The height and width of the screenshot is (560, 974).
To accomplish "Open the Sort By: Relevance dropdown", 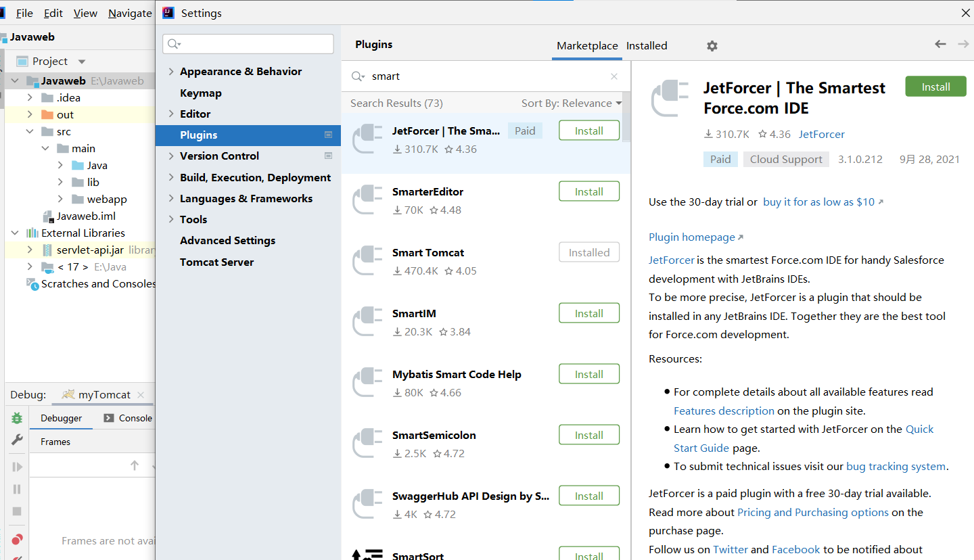I will [x=572, y=103].
